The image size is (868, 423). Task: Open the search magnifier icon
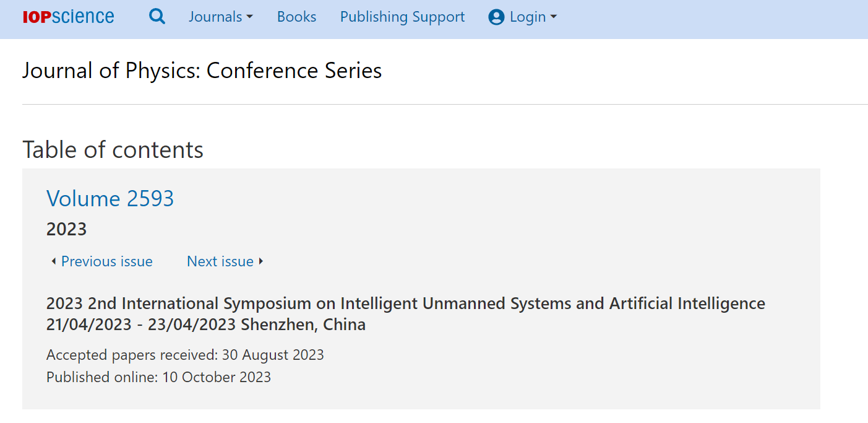click(x=157, y=17)
